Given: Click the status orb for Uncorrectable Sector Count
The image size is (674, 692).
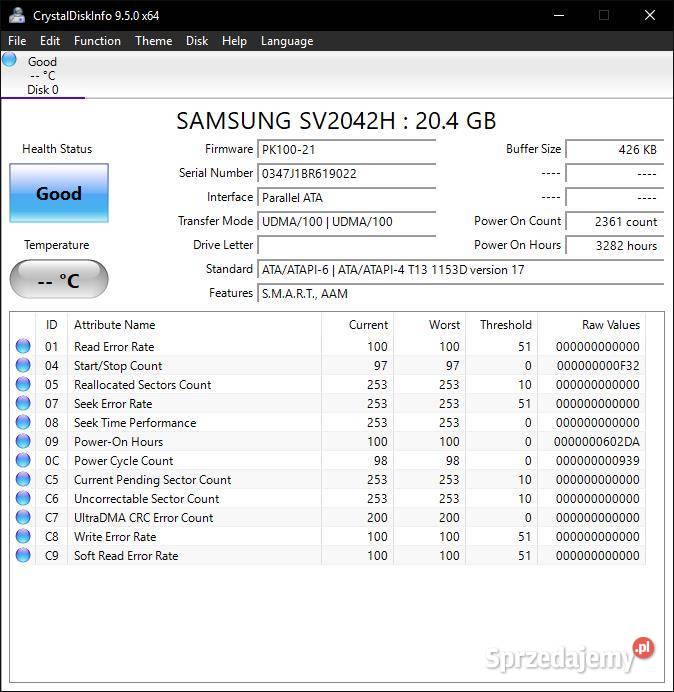Looking at the screenshot, I should (23, 498).
